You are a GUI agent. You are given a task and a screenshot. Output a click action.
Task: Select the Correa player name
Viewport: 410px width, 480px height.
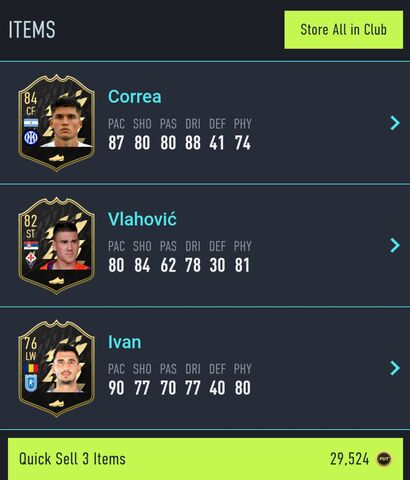[135, 97]
